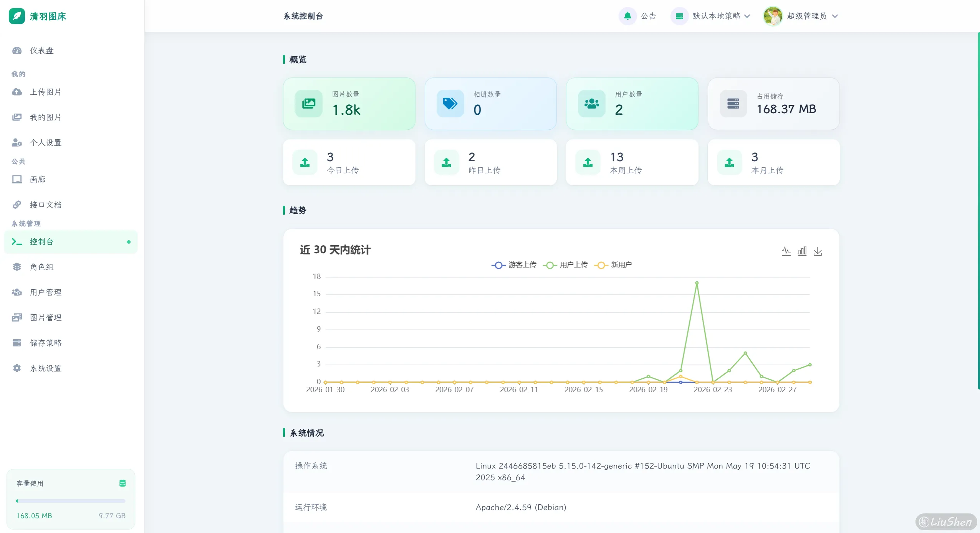The image size is (980, 533).
Task: Go to 储存策略 in the sidebar
Action: [x=45, y=343]
